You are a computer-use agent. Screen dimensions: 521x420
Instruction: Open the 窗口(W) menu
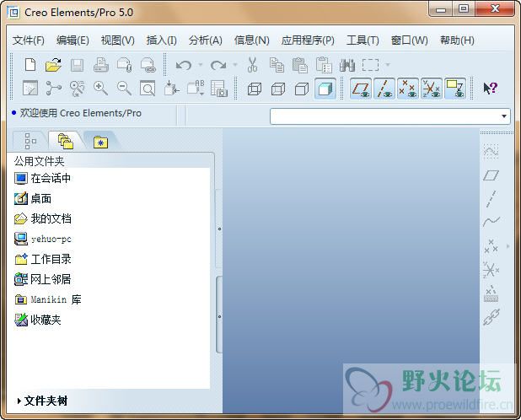pyautogui.click(x=410, y=40)
